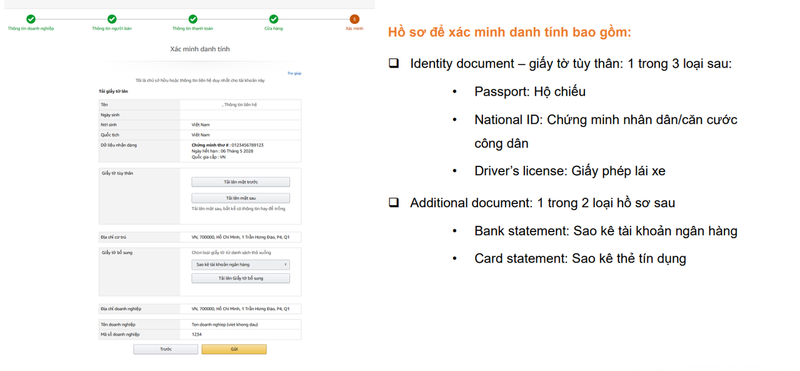This screenshot has width=800, height=371.
Task: Click the orange Hồ sơ để xác minh heading
Action: (509, 32)
